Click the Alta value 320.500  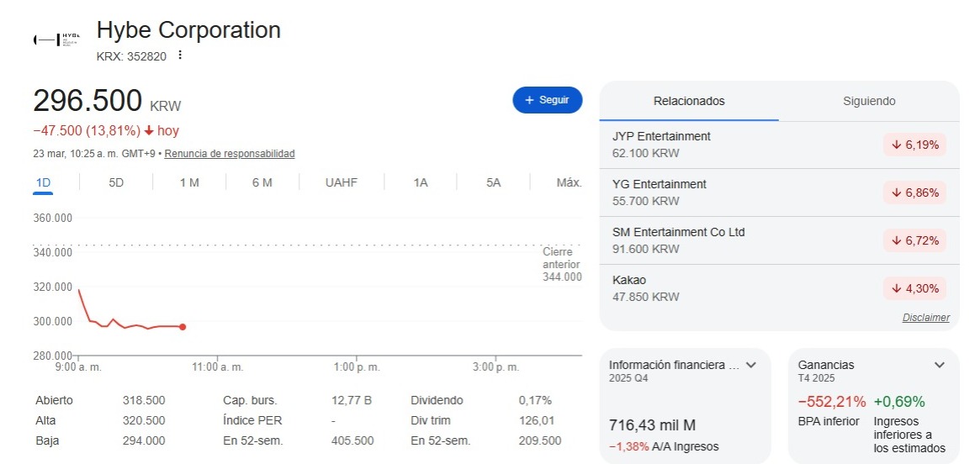coord(144,421)
